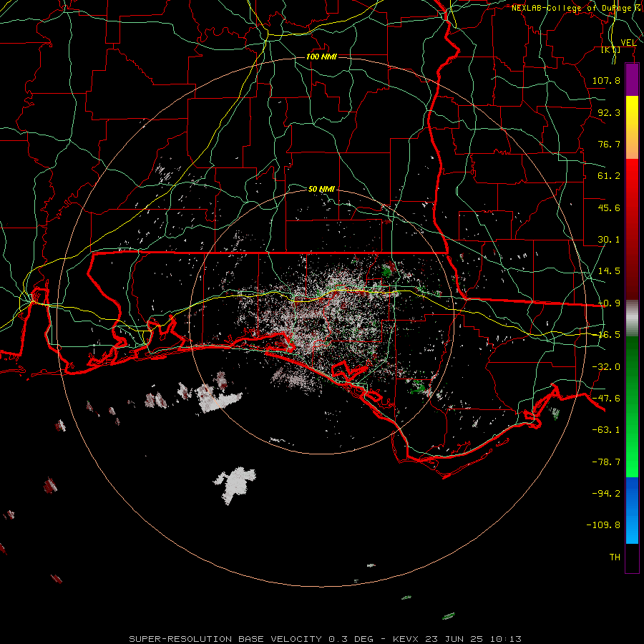Click the TH label on the legend
Viewport: 644px width, 644px height.
coord(615,557)
